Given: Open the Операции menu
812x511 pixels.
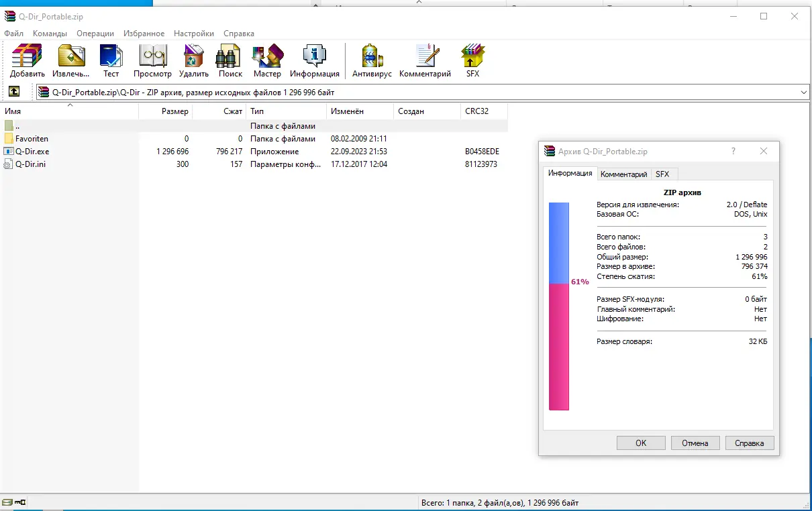Looking at the screenshot, I should pyautogui.click(x=95, y=34).
